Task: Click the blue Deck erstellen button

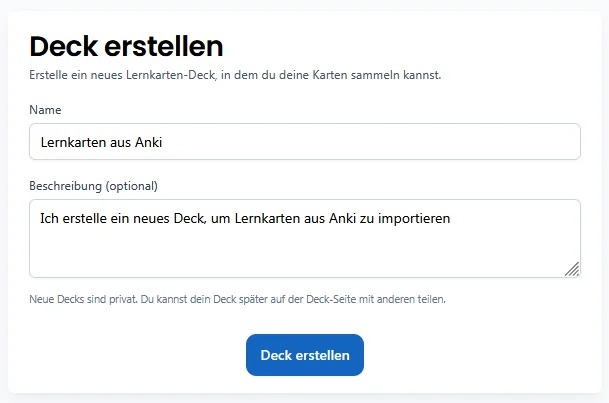Action: 305,355
